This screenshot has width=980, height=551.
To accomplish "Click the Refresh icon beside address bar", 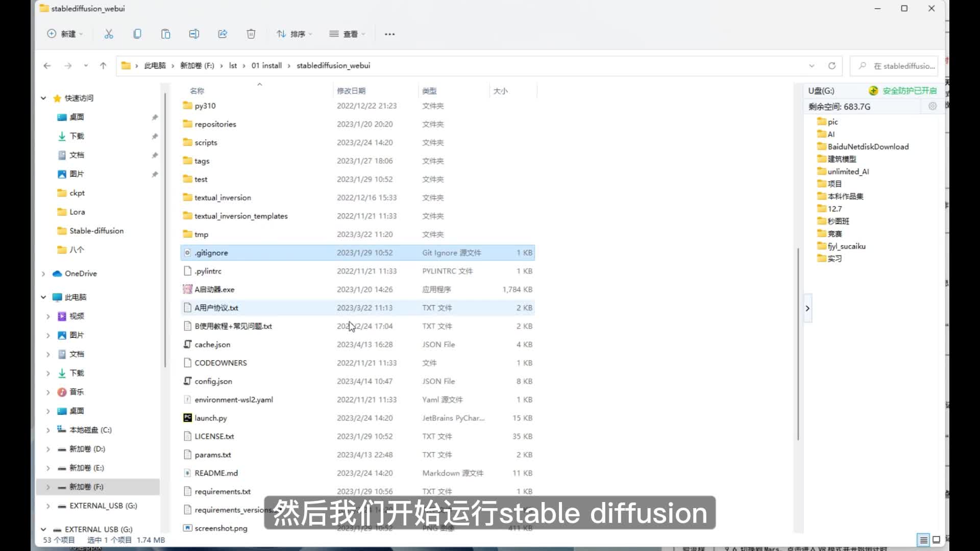I will click(x=832, y=66).
